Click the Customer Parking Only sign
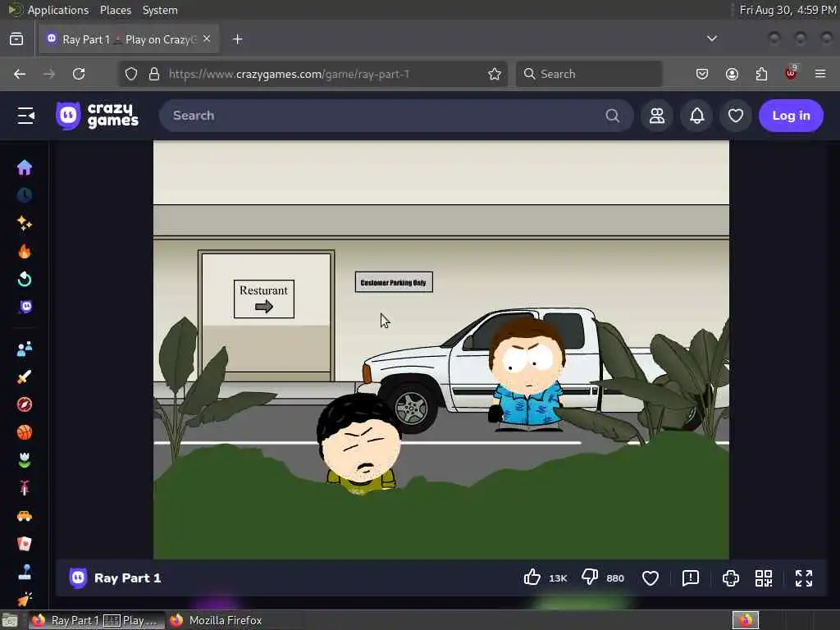 click(x=394, y=282)
